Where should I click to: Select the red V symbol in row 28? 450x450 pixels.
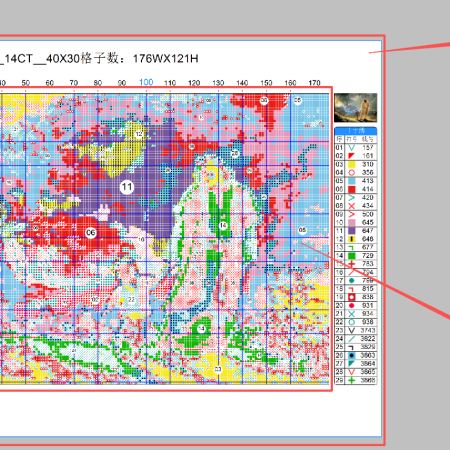coord(351,372)
